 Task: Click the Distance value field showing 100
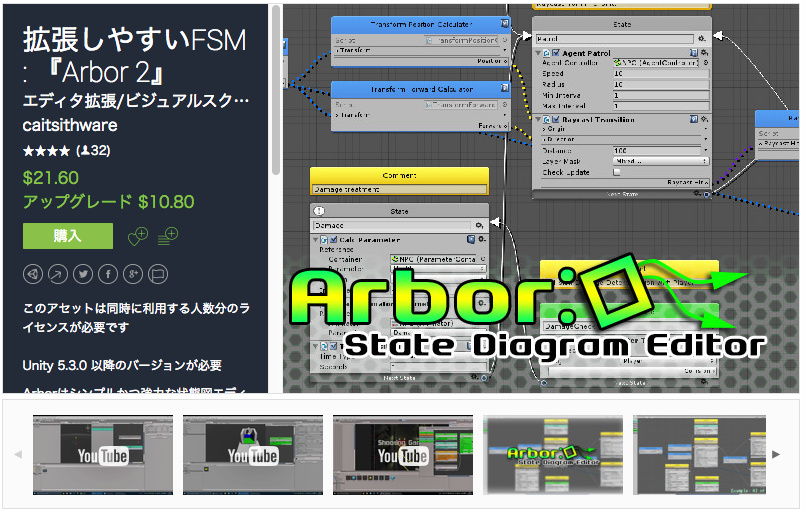[x=657, y=150]
